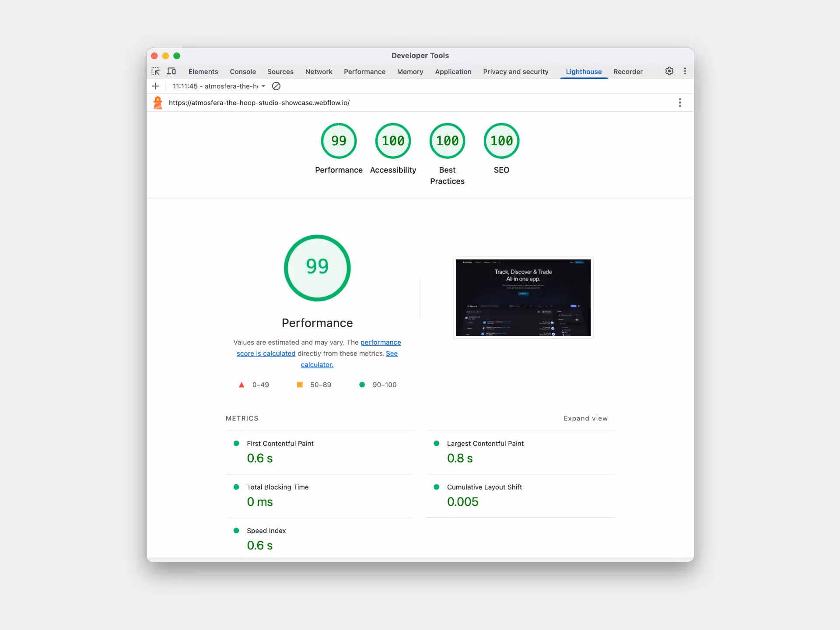
Task: Open the saved report selector dropdown
Action: pyautogui.click(x=263, y=86)
